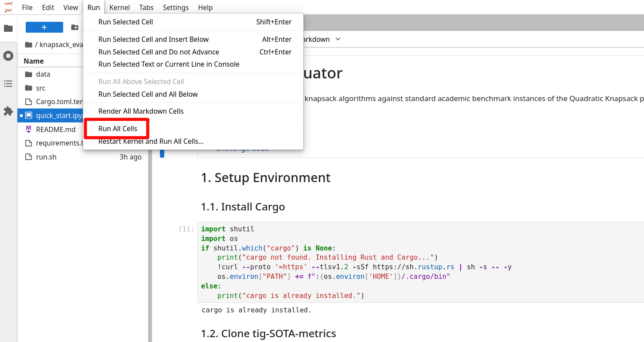
Task: Choose Restart Kernel and Run All Cells
Action: 151,141
